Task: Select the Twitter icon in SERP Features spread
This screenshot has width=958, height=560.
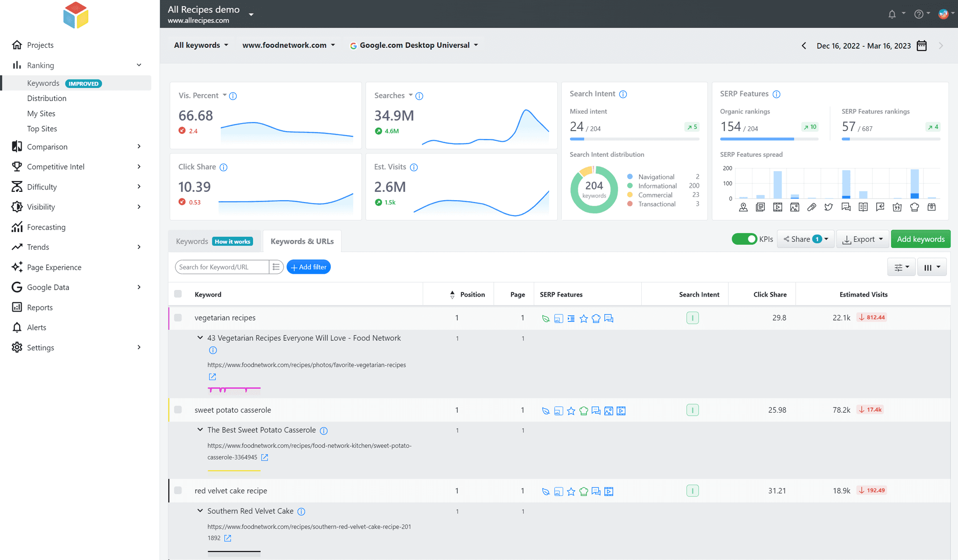Action: [x=828, y=207]
